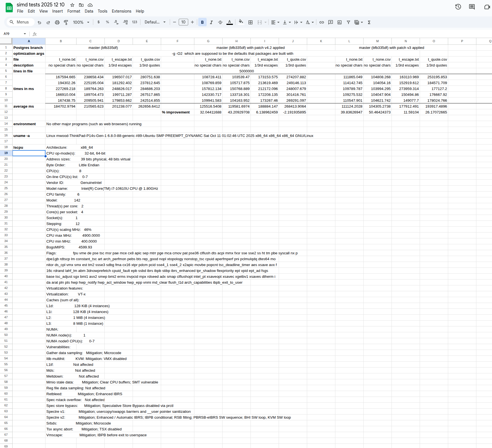The height and width of the screenshot is (448, 492).
Task: Create a filter with the Filter icon
Action: tap(348, 22)
